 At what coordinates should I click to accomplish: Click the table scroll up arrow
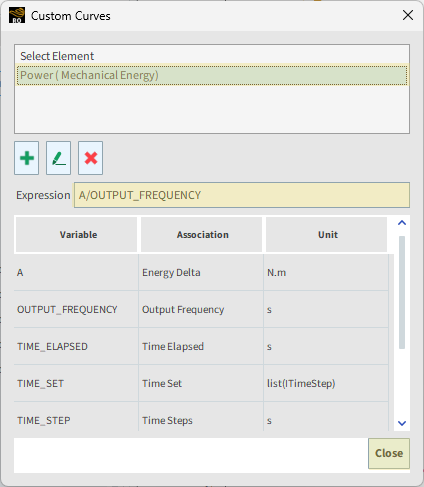402,223
